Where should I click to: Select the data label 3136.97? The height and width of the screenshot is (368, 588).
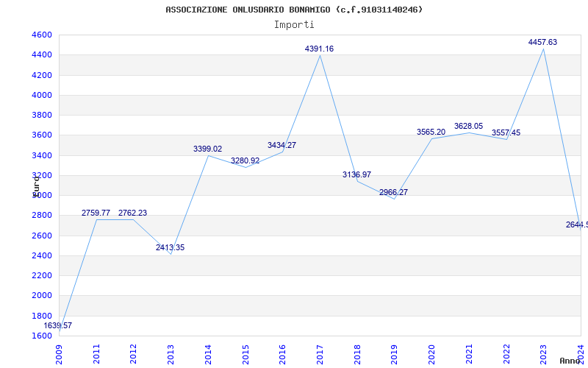click(357, 174)
